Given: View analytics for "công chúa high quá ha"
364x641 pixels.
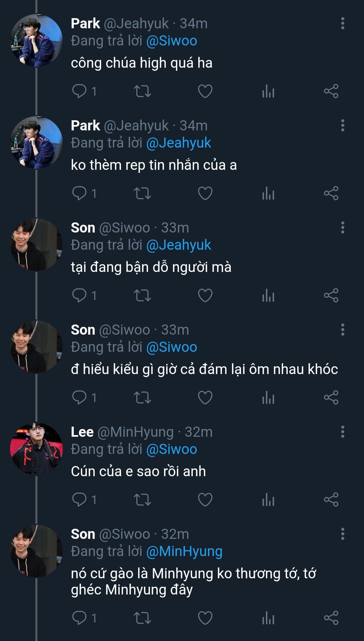Looking at the screenshot, I should (268, 91).
